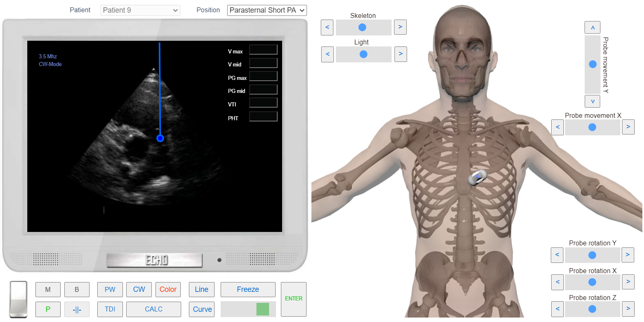Move probe down with Y down arrow
This screenshot has width=644, height=322.
point(592,101)
